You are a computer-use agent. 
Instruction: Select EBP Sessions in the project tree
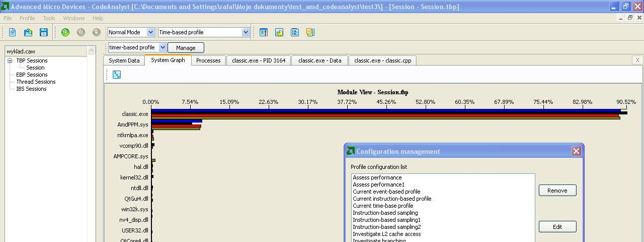pos(32,75)
